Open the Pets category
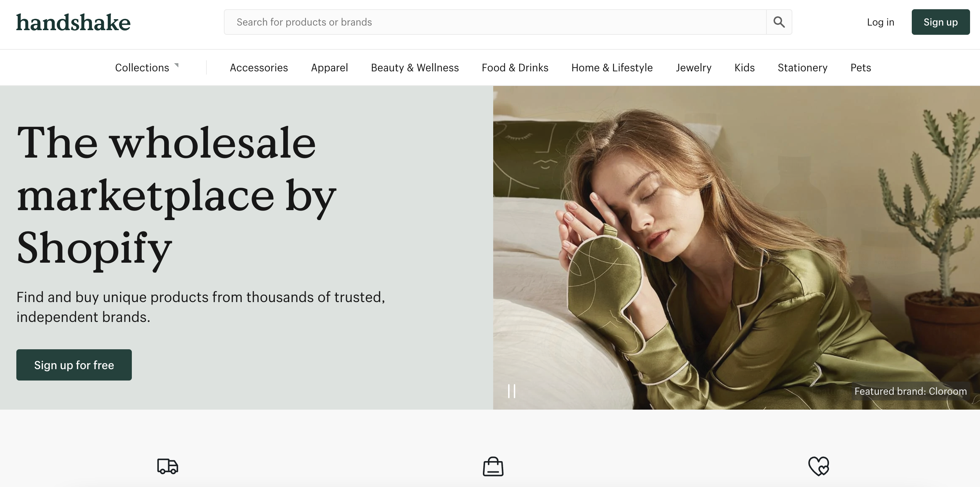The height and width of the screenshot is (487, 980). (x=861, y=67)
